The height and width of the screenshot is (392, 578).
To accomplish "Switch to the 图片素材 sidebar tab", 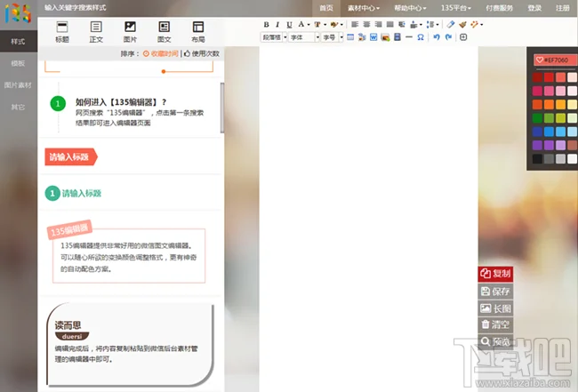I will [x=18, y=85].
